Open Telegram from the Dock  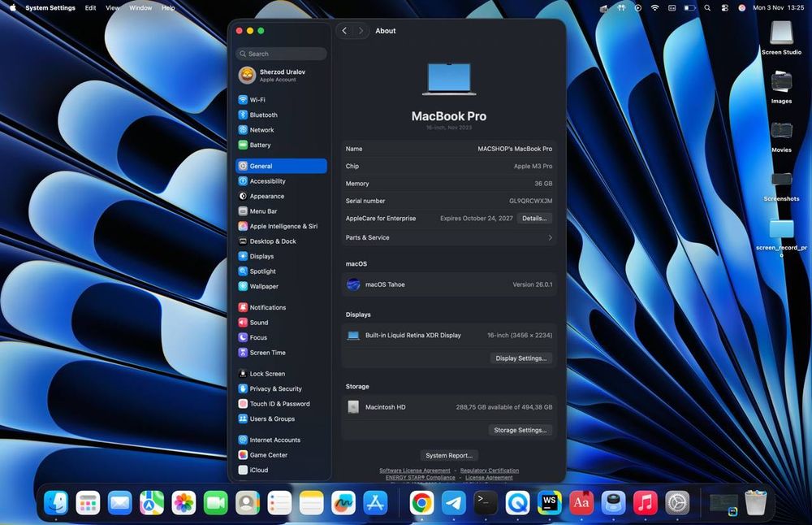click(454, 503)
